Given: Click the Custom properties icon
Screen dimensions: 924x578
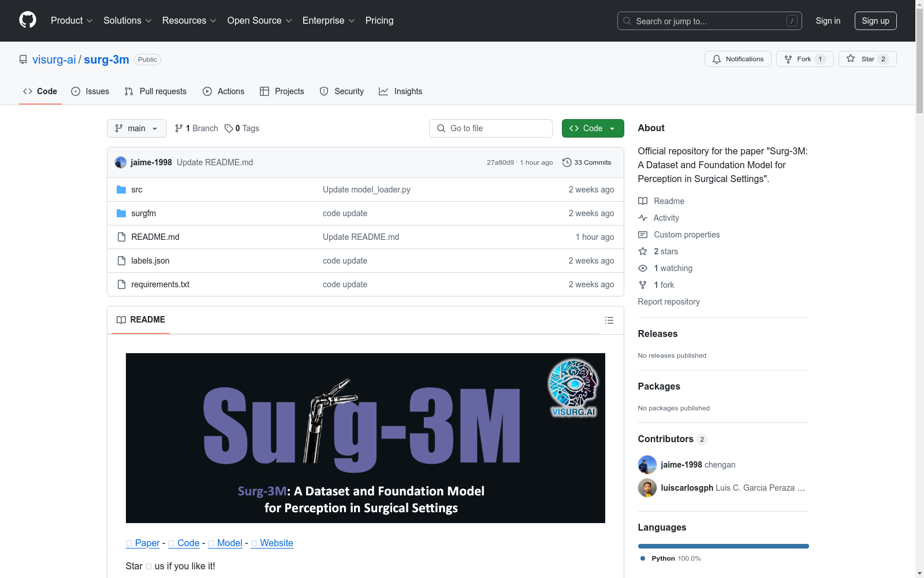Looking at the screenshot, I should pos(643,235).
